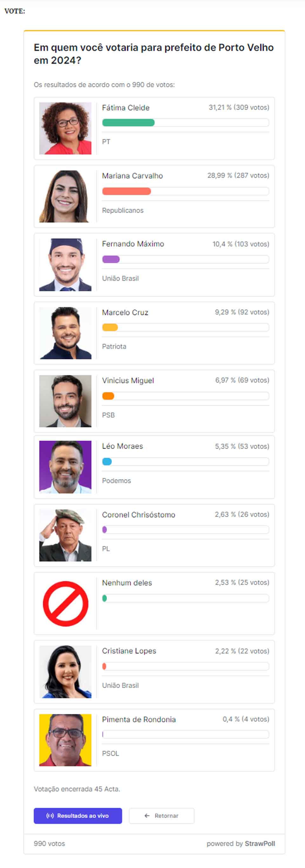Open Mariana Carvalho's portrait thumbnail
Viewport: 305px width, 868px height.
pos(65,196)
